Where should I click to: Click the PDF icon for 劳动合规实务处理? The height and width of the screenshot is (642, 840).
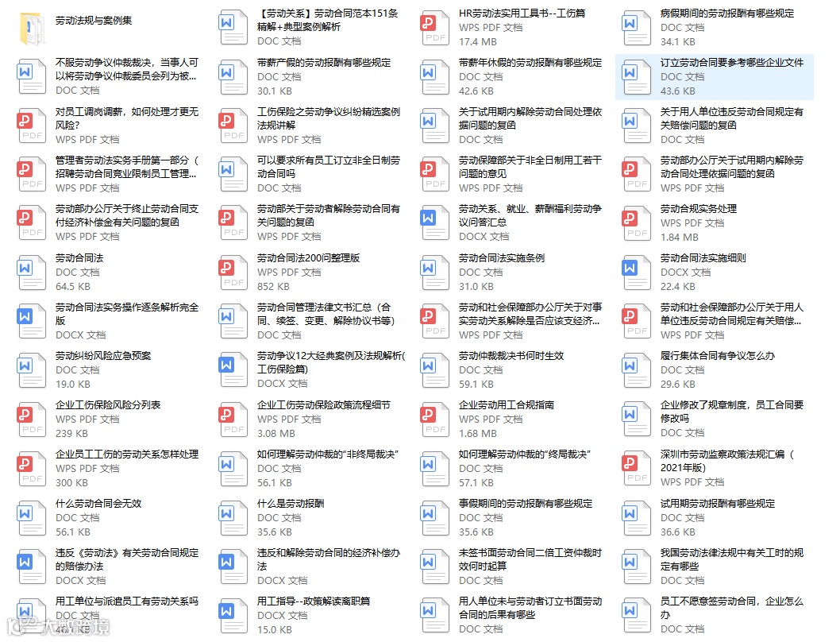637,223
